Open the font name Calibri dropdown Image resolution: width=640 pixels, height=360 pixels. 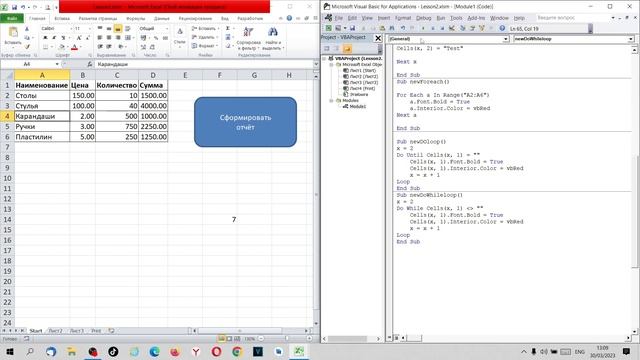tap(70, 29)
